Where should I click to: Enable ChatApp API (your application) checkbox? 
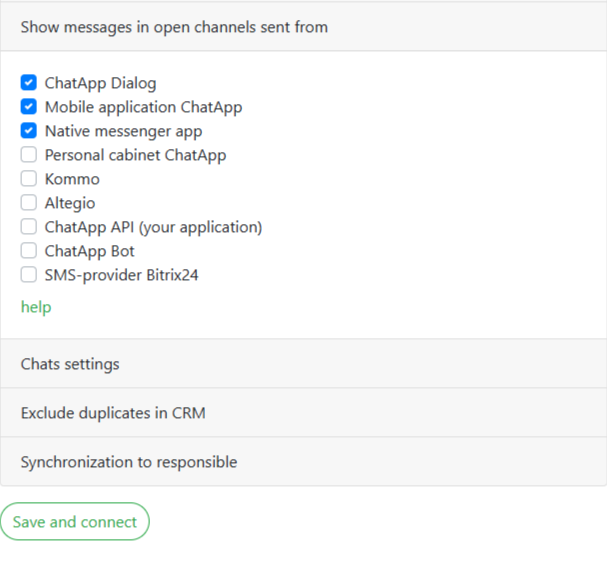point(29,227)
